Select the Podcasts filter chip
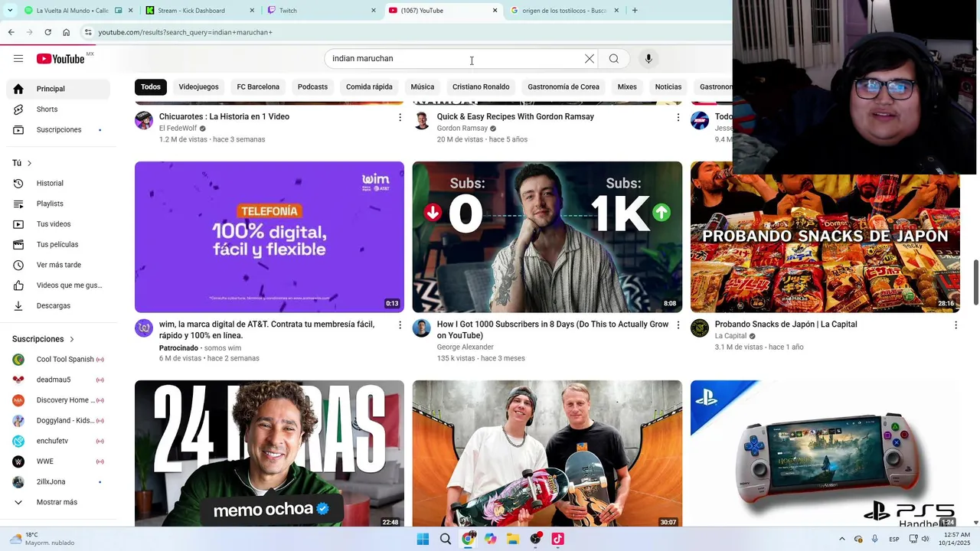The width and height of the screenshot is (980, 551). coord(312,86)
